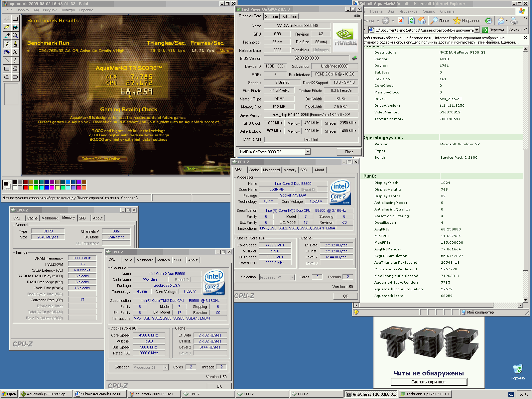Click the IE horizontal scrollbar right arrow
532x399 pixels.
520,305
